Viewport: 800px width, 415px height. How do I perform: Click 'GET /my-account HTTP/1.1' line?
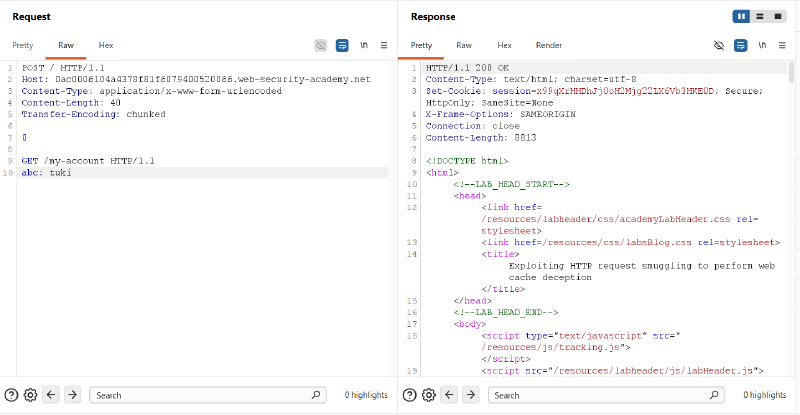tap(88, 161)
